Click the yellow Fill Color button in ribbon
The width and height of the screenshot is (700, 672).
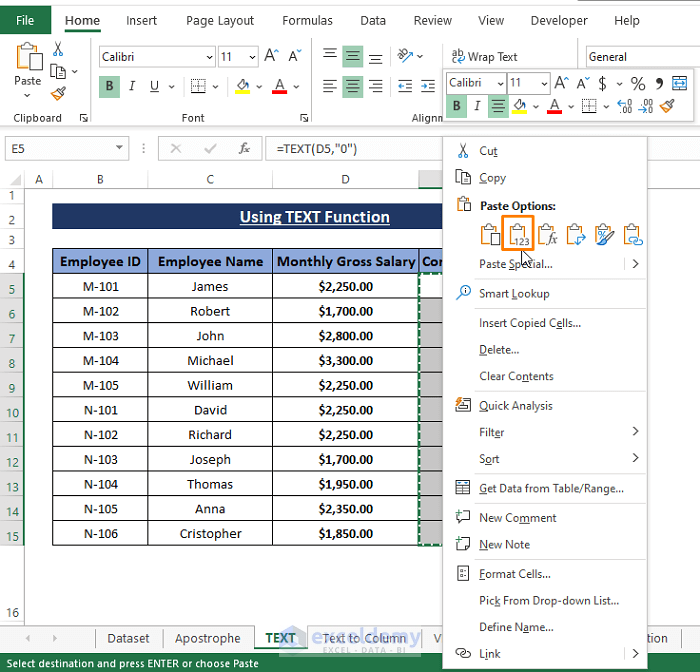tap(243, 87)
